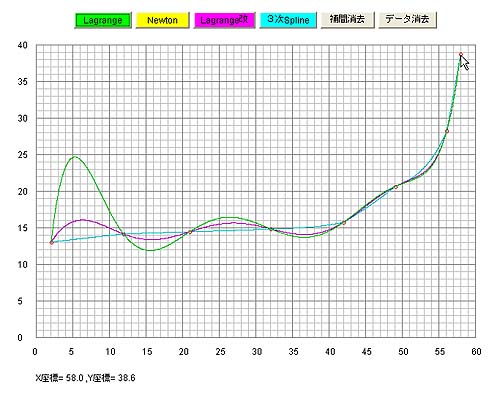Click the yellow Newton button
This screenshot has width=500, height=395.
[162, 20]
